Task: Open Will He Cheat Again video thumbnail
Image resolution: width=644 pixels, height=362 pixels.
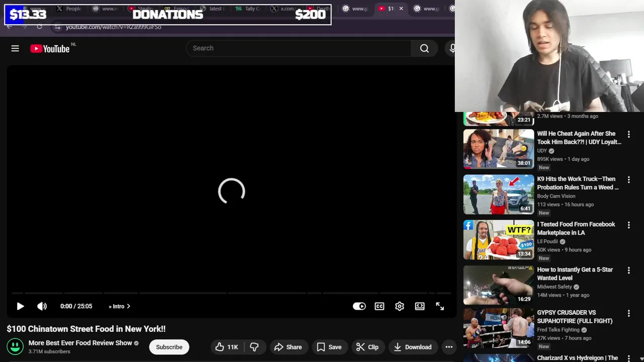Action: coord(499,149)
